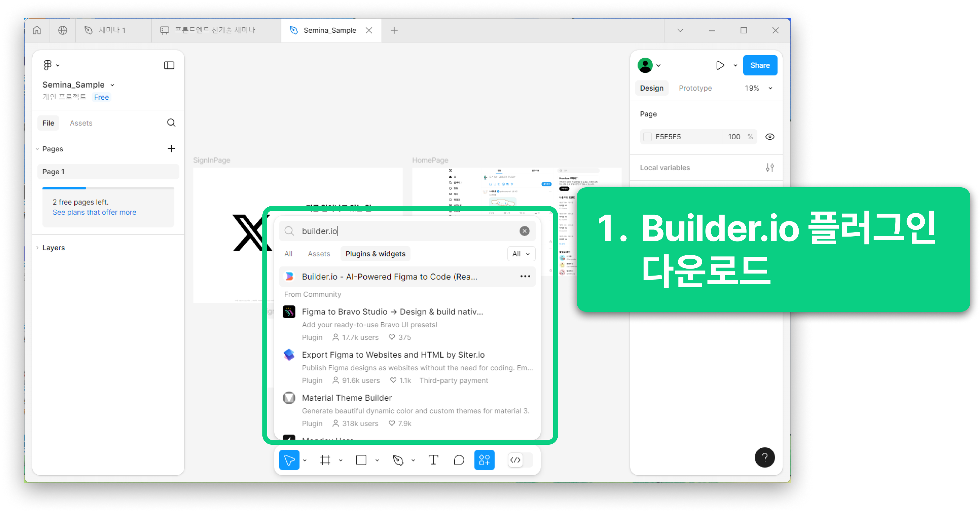Close the Semina_Sample tab
This screenshot has width=980, height=513.
(369, 30)
